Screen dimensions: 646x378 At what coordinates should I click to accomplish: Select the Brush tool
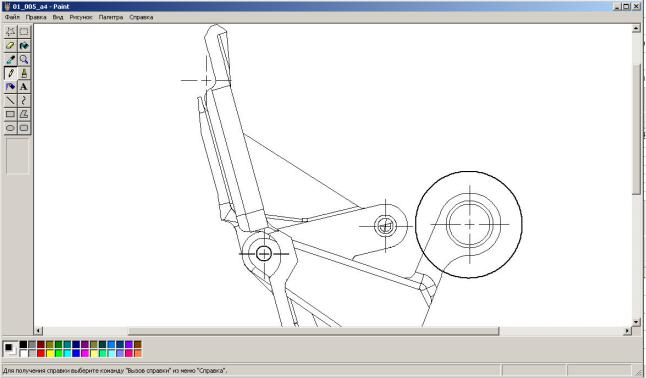point(24,73)
